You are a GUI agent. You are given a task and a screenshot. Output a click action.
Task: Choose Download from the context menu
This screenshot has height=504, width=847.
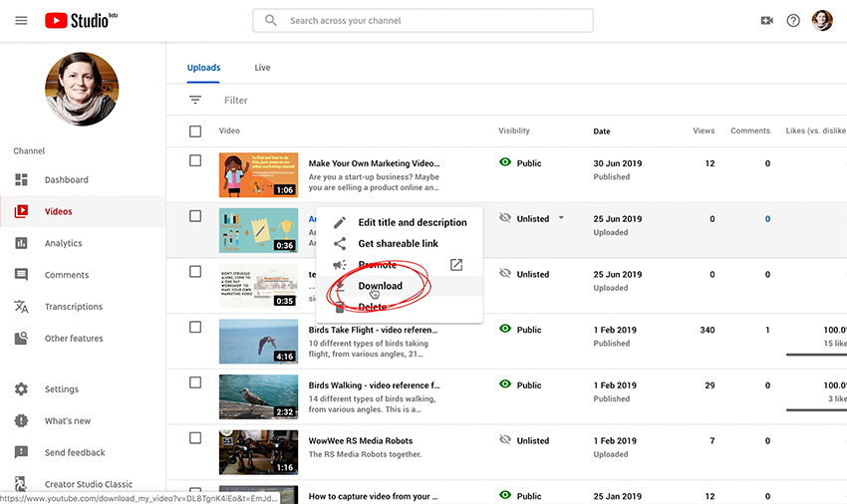(381, 286)
